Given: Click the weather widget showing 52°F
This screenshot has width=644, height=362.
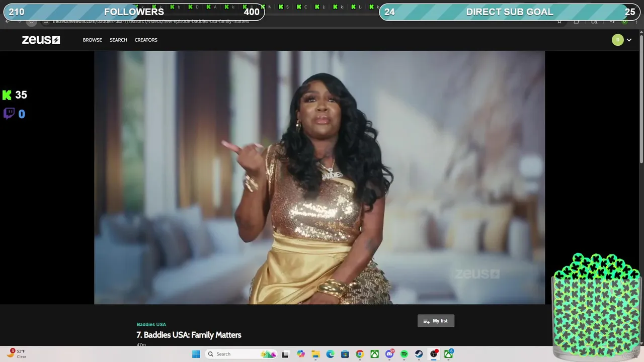Looking at the screenshot, I should tap(18, 354).
